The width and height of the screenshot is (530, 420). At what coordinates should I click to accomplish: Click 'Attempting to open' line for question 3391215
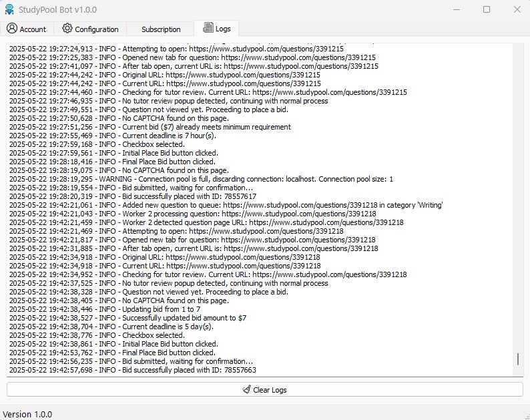176,49
